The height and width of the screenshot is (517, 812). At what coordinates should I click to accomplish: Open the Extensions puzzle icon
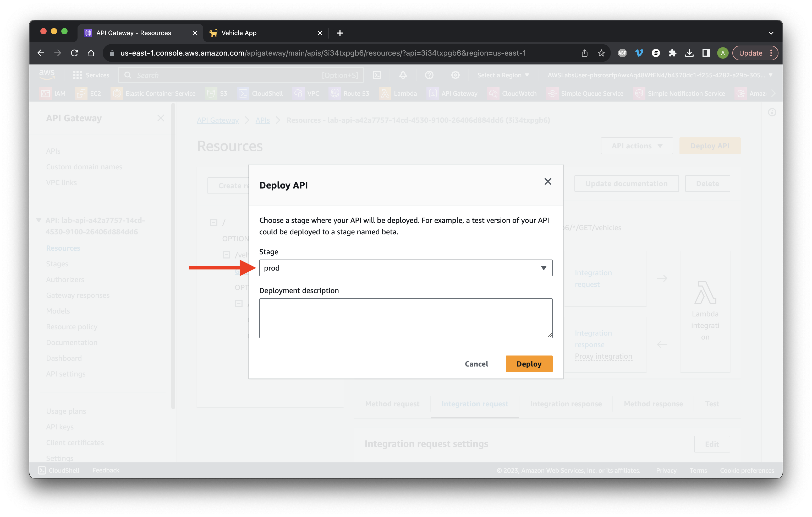tap(672, 53)
